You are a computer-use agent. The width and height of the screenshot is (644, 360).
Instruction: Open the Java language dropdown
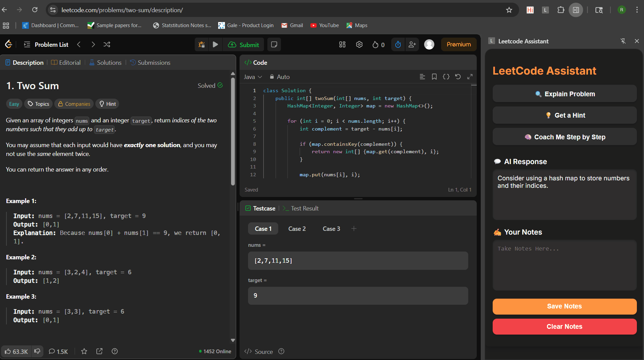[253, 77]
